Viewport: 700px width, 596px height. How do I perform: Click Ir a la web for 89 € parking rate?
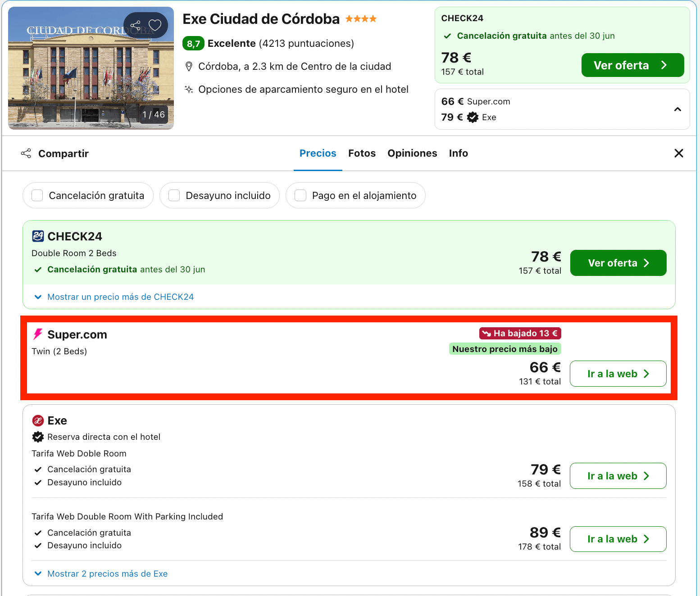pyautogui.click(x=618, y=539)
